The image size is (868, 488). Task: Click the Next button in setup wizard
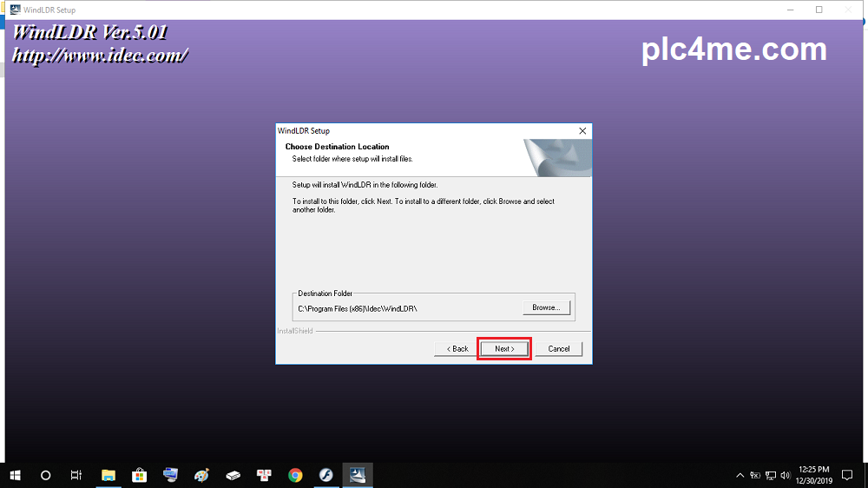point(504,349)
